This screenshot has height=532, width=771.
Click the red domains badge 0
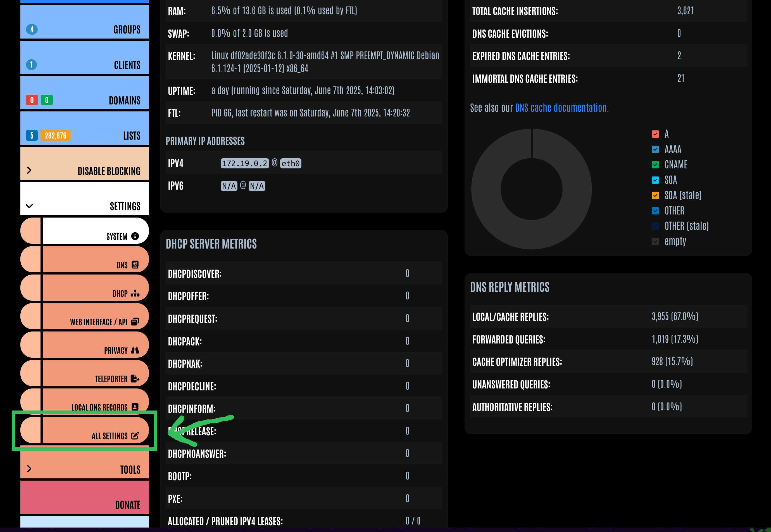tap(32, 100)
